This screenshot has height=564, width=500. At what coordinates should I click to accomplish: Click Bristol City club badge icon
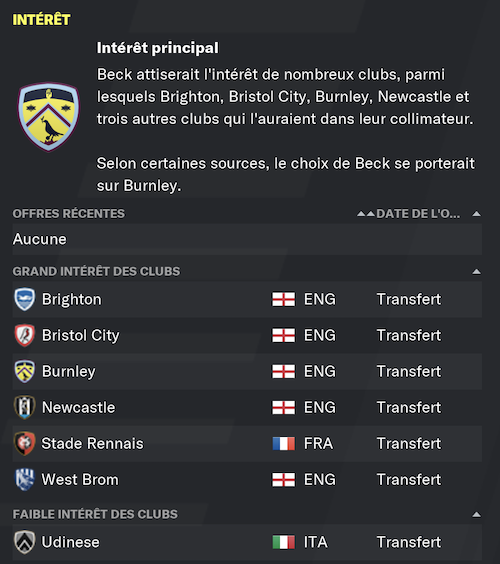click(24, 335)
